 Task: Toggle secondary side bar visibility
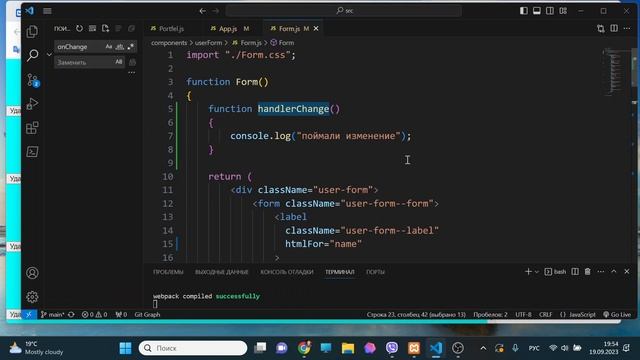click(550, 11)
